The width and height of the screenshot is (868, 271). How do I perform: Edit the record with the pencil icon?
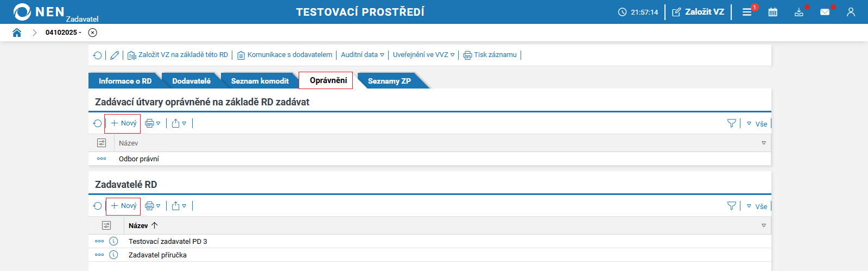(115, 55)
